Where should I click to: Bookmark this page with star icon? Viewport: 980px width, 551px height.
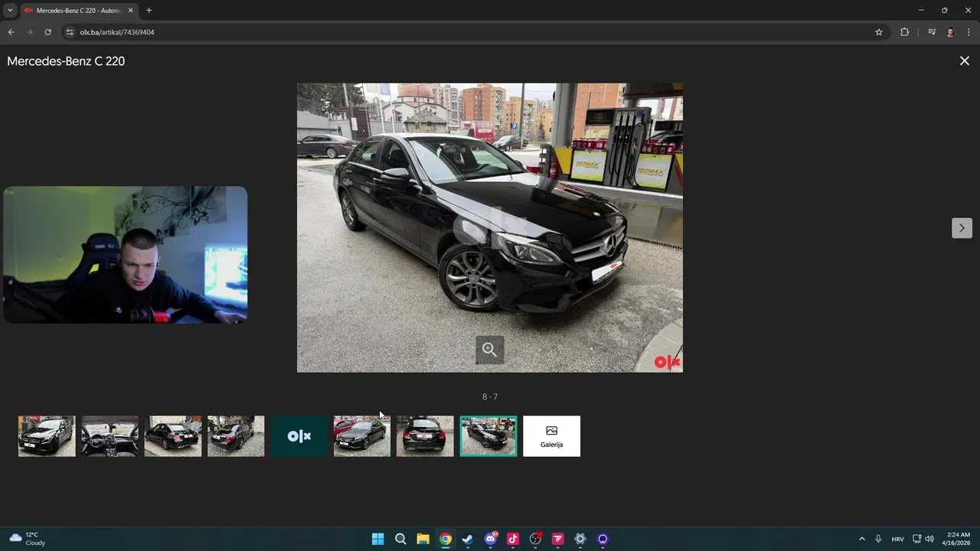pyautogui.click(x=879, y=32)
